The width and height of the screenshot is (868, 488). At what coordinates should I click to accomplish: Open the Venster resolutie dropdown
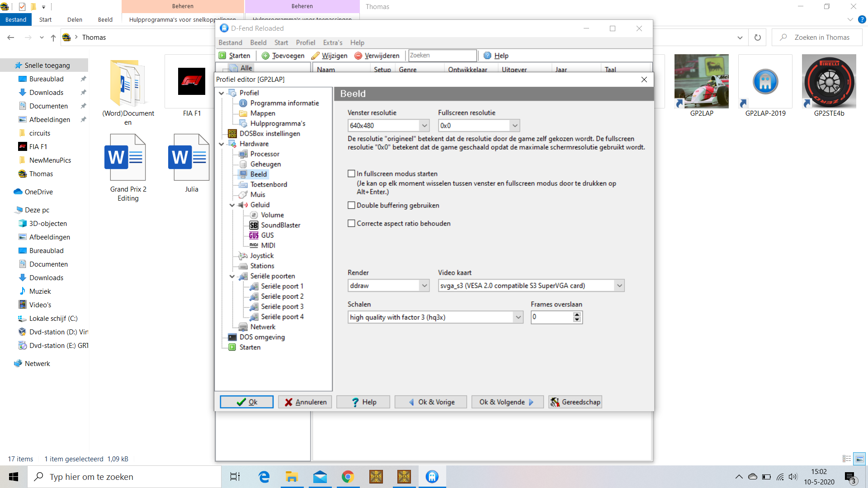(x=424, y=126)
